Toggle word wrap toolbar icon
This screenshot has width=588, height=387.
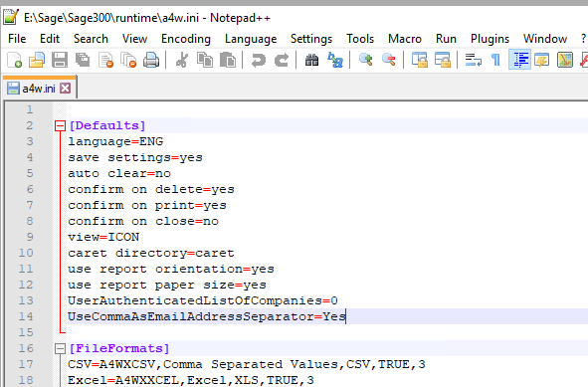pyautogui.click(x=474, y=60)
